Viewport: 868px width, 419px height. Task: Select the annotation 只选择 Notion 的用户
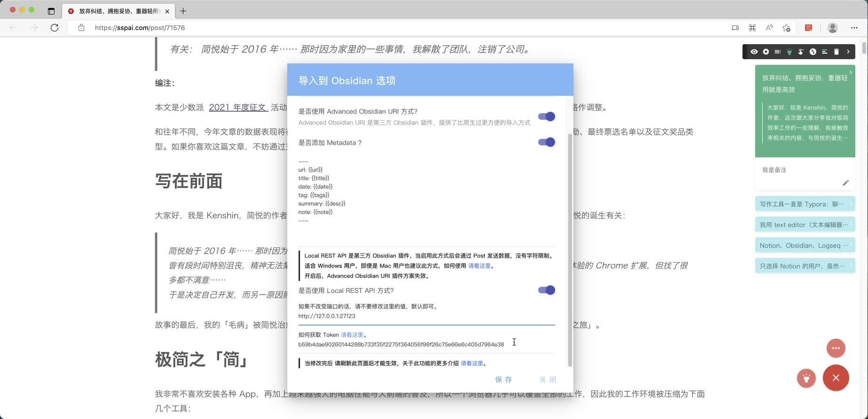point(805,266)
